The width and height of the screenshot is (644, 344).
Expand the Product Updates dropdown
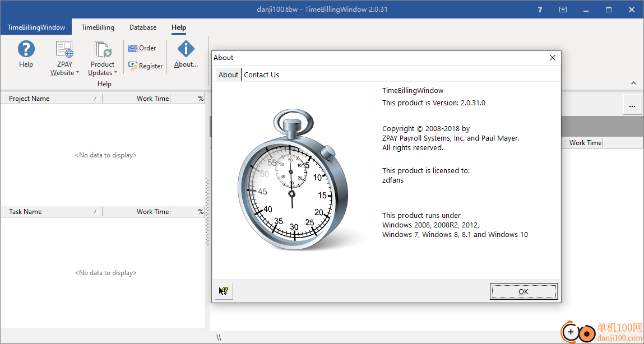[x=102, y=58]
